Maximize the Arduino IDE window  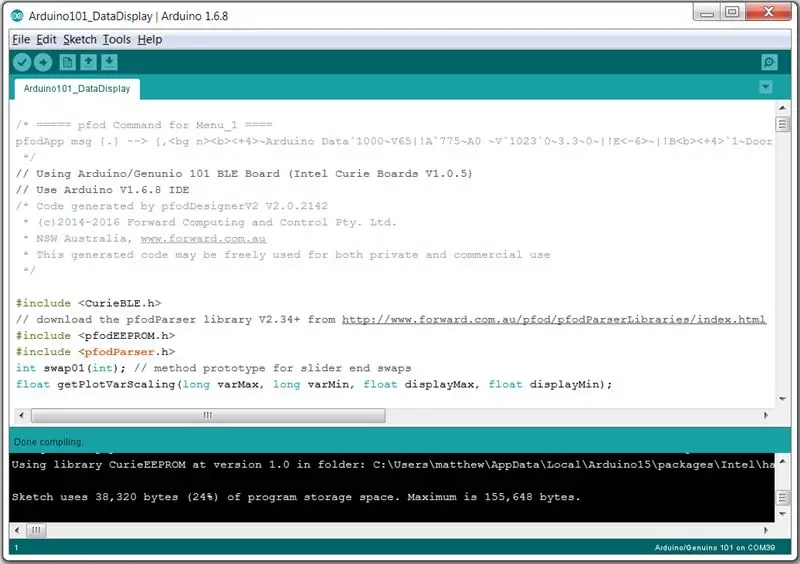(732, 12)
